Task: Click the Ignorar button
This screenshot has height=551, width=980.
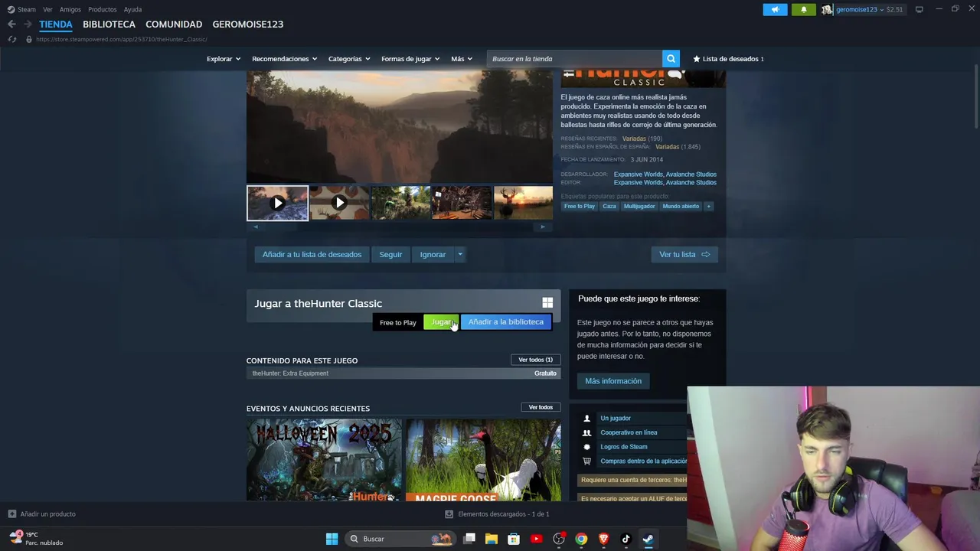Action: (433, 254)
